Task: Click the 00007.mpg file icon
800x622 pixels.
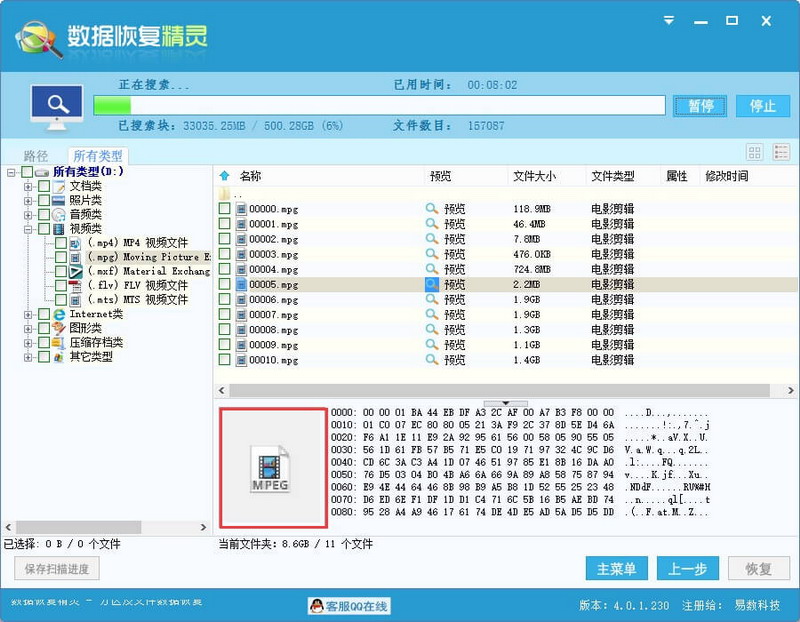Action: (241, 314)
